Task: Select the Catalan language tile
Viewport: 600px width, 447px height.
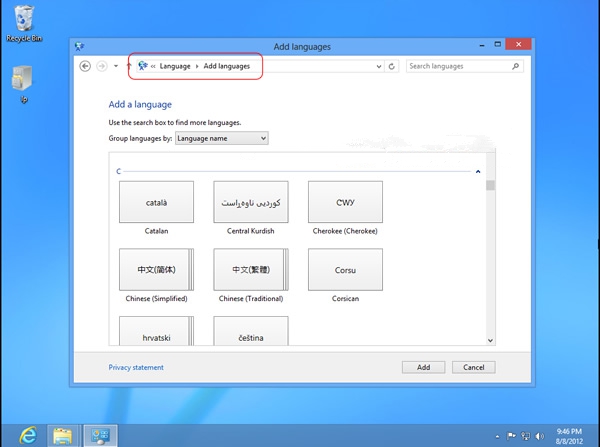Action: tap(155, 203)
